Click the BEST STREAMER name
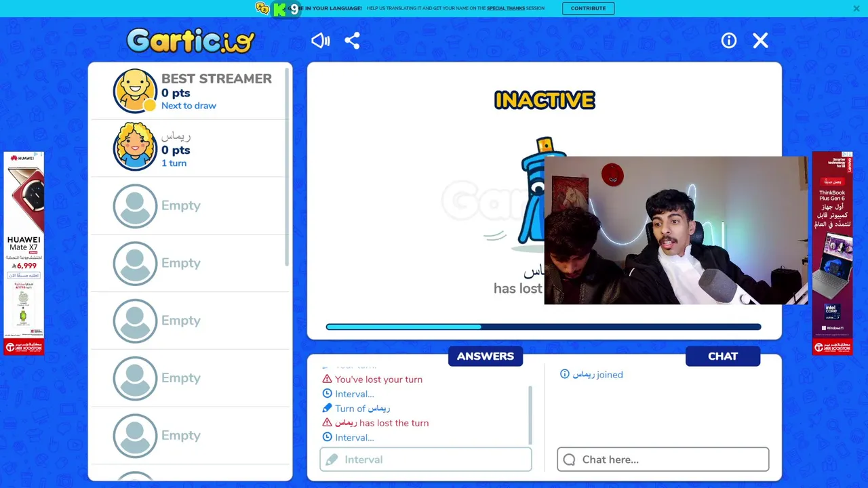This screenshot has width=868, height=488. (x=216, y=79)
